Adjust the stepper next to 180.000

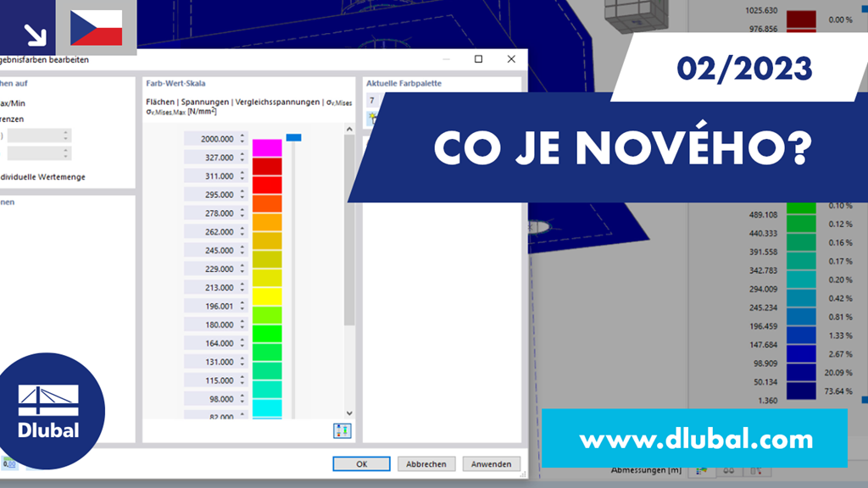242,324
